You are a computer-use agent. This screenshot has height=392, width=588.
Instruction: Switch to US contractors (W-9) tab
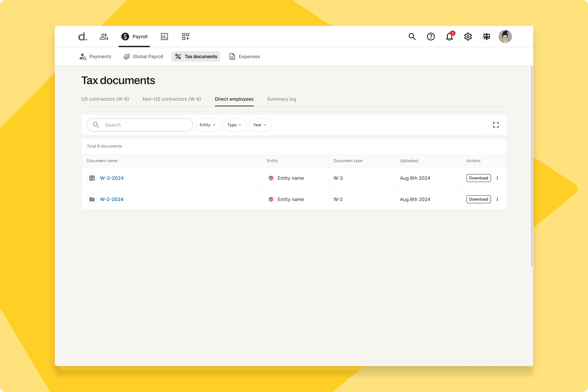click(x=105, y=99)
